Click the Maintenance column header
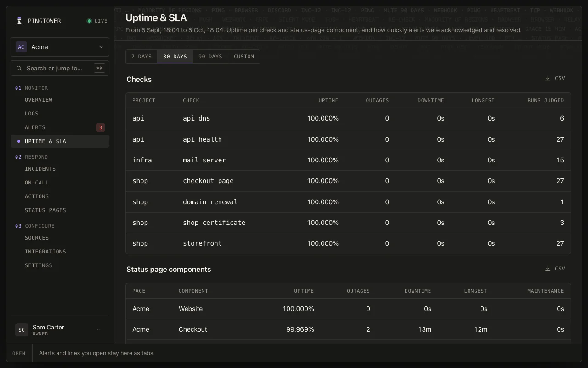Viewport: 588px width, 368px height. coord(546,291)
